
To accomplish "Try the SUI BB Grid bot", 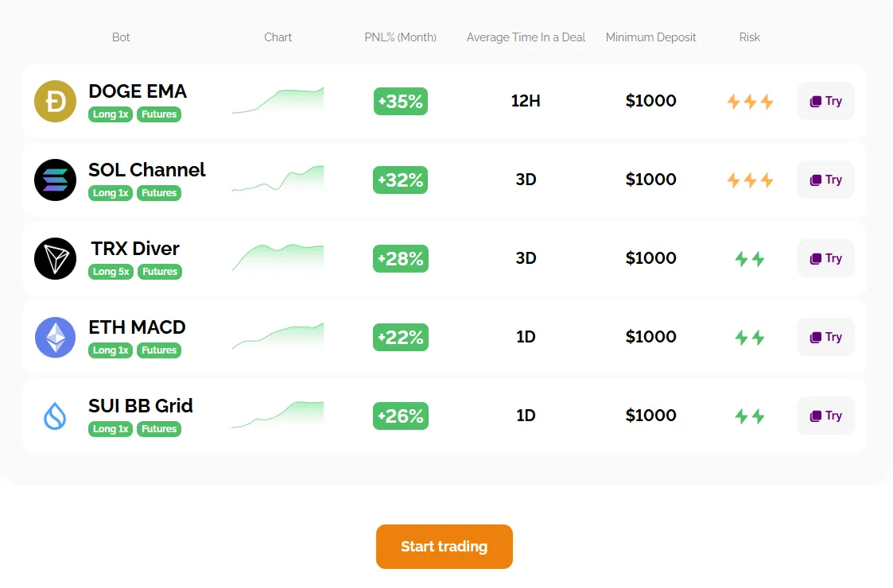I will (825, 416).
